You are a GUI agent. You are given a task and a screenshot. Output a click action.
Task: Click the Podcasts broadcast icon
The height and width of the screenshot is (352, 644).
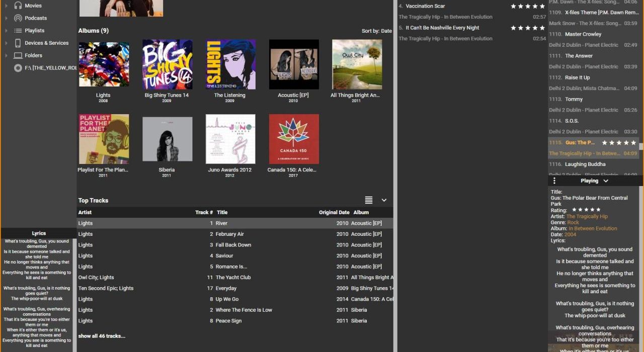pos(18,18)
